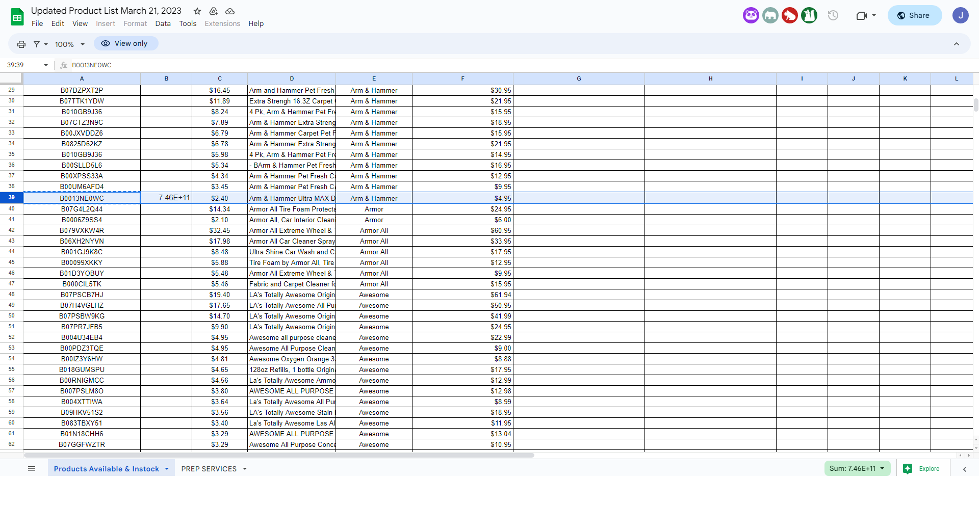Click the $61.94 price cell
Screen dimensions: 980x531
coord(462,295)
